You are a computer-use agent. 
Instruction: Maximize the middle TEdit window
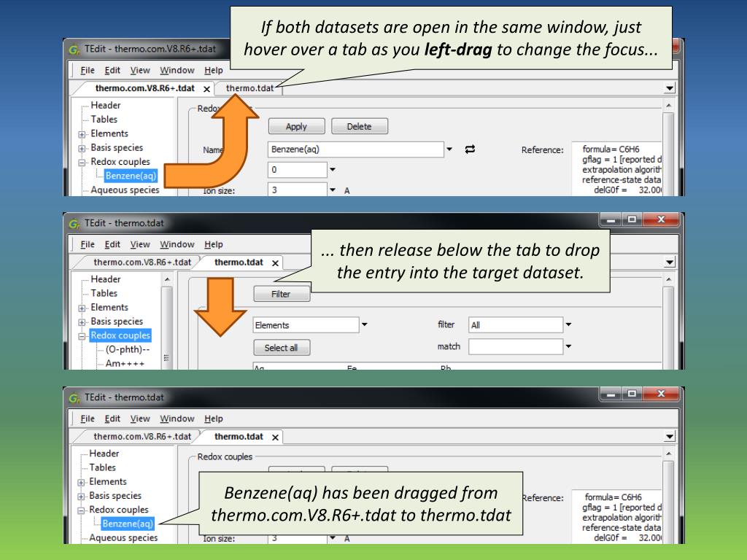click(x=632, y=219)
